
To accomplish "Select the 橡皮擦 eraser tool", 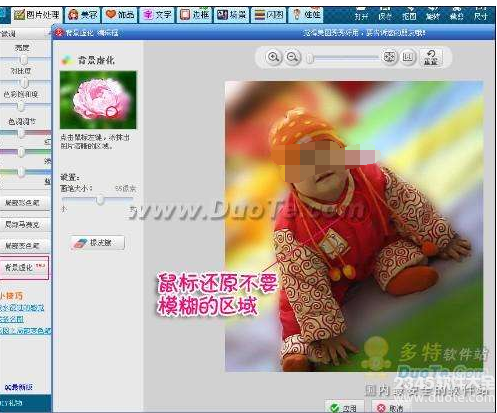I will [x=97, y=243].
